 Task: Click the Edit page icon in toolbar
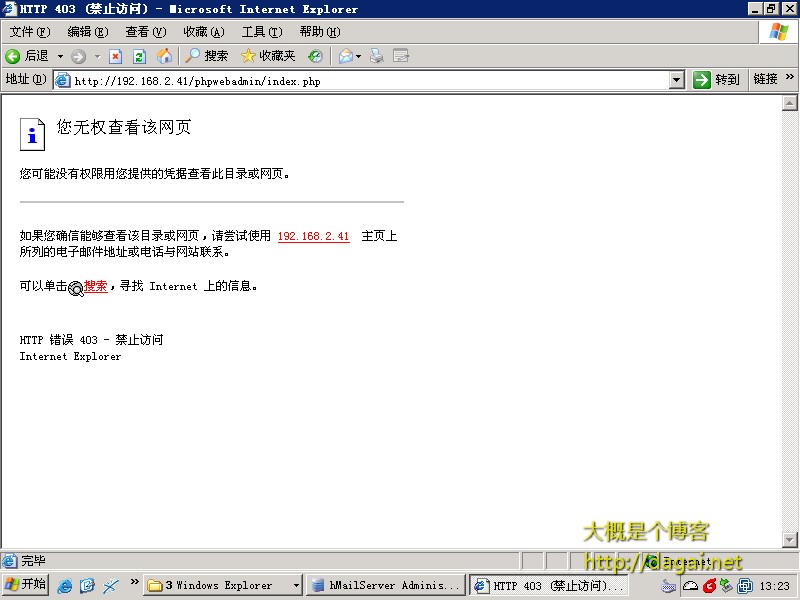401,56
